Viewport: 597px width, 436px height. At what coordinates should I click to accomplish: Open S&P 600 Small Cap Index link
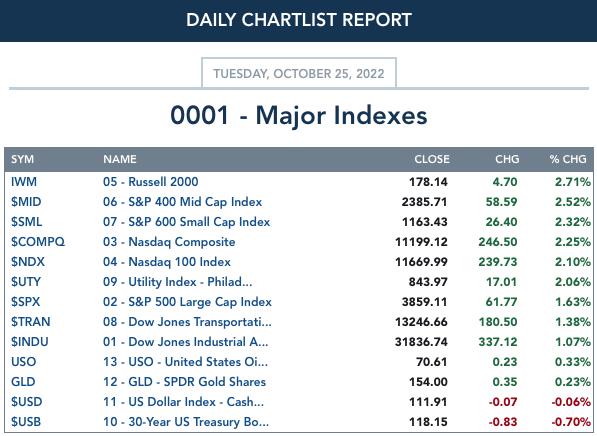187,222
